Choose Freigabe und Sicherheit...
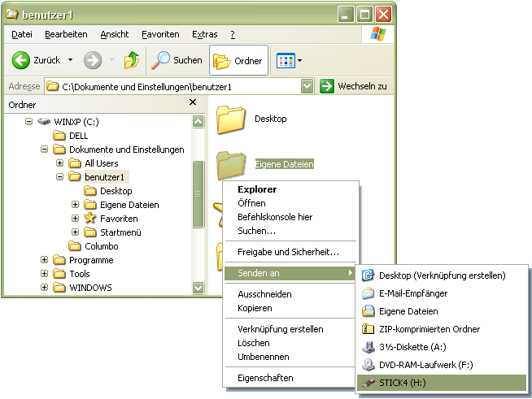This screenshot has height=399, width=532. pos(290,252)
